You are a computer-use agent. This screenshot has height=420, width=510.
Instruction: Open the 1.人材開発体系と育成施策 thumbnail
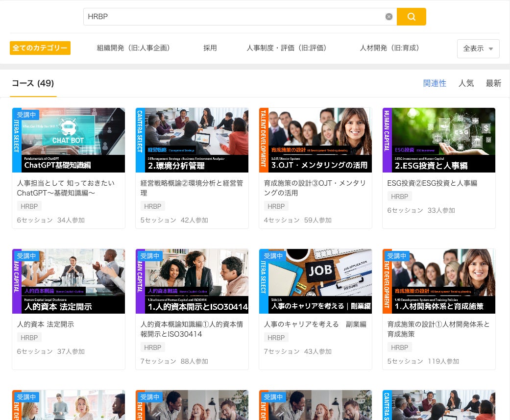(439, 281)
